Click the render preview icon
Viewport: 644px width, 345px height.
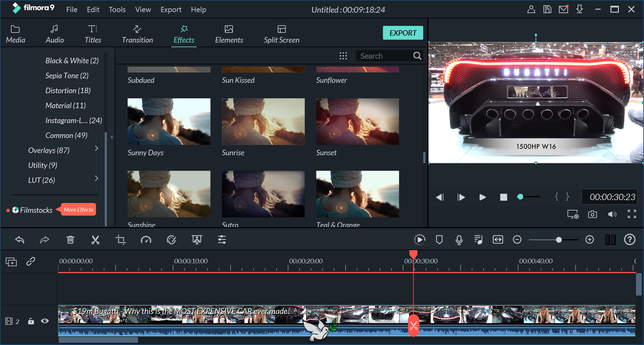click(420, 239)
